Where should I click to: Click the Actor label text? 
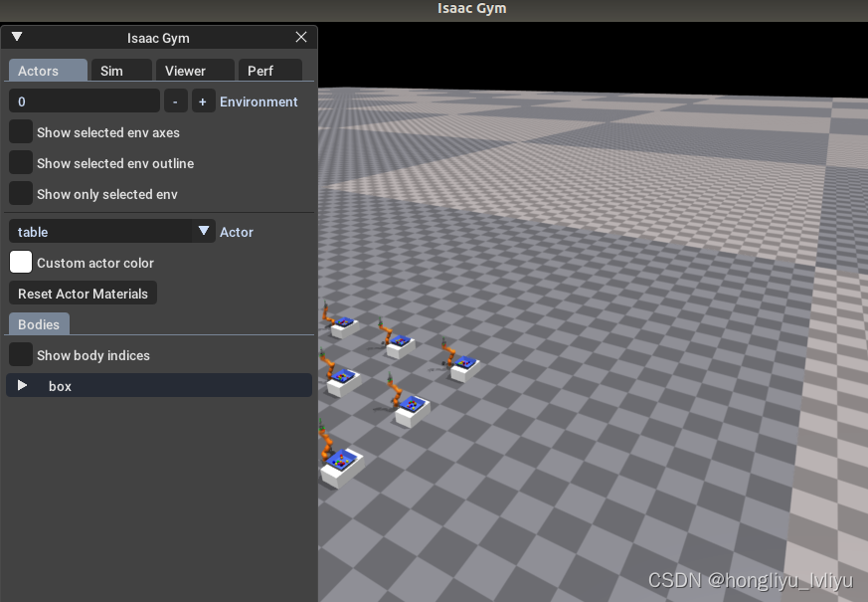237,232
